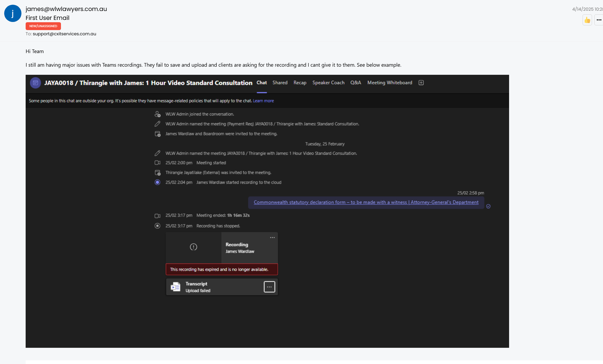Click the NEW/UNASSIGNED status badge
This screenshot has height=364, width=603.
tap(43, 26)
